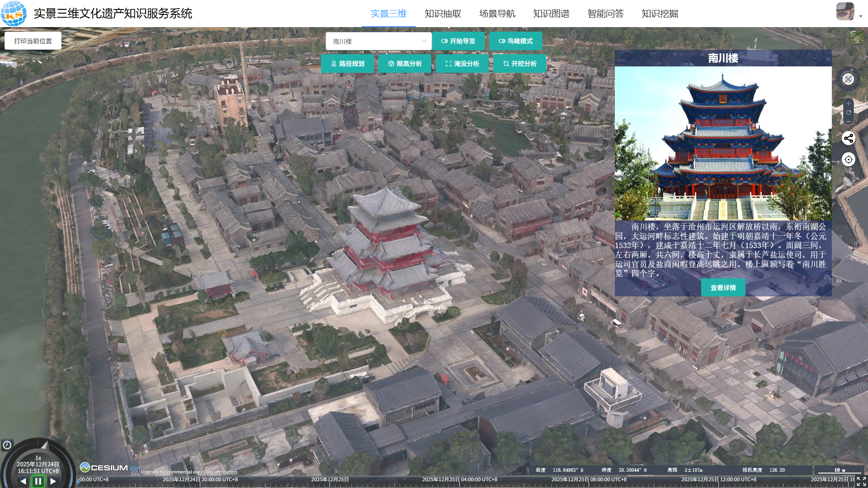The image size is (868, 488).
Task: Expand the 南川楼 location dropdown
Action: coord(424,41)
